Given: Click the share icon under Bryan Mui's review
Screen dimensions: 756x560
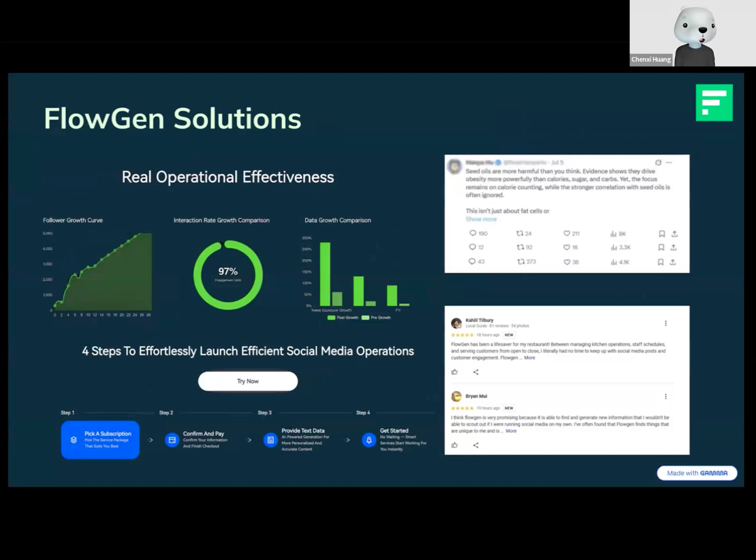Looking at the screenshot, I should (476, 445).
